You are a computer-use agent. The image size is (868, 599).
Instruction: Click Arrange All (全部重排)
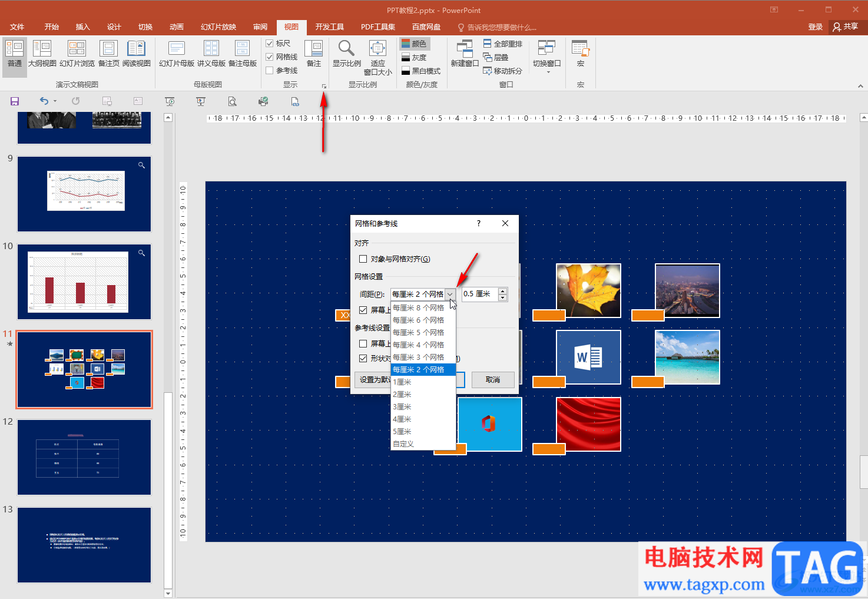[503, 44]
